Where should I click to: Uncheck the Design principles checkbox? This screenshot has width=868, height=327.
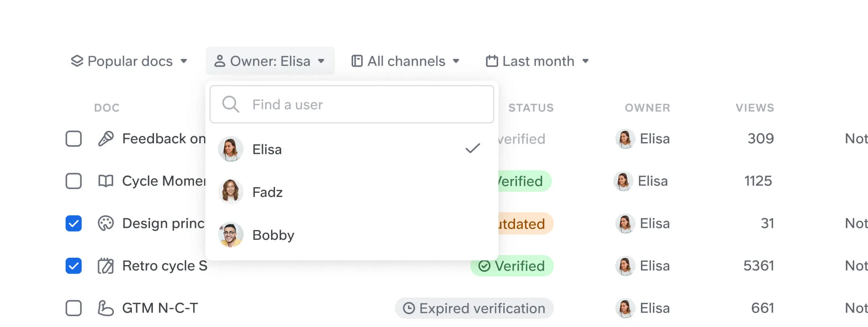tap(73, 223)
